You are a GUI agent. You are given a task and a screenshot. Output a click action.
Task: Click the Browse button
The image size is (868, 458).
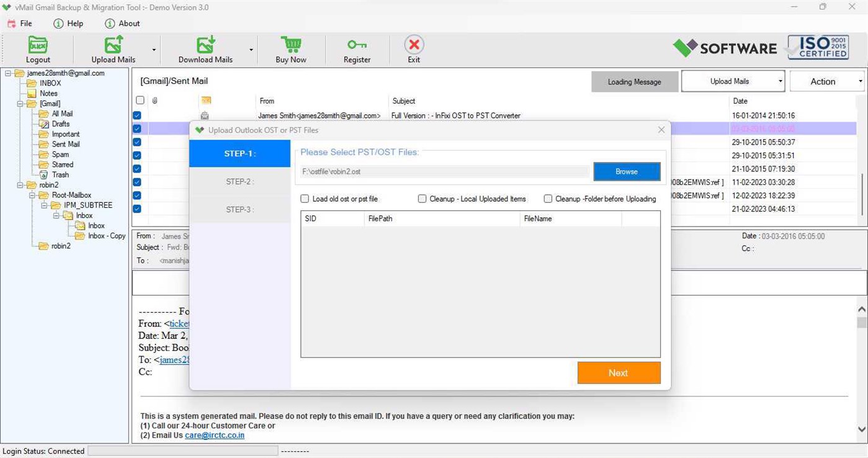[x=627, y=172]
